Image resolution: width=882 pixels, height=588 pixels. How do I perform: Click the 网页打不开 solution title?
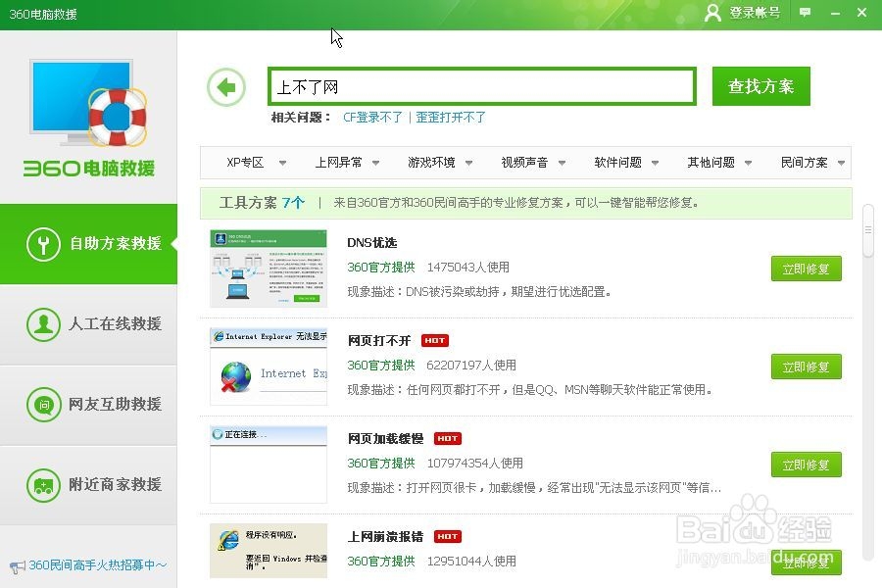379,340
